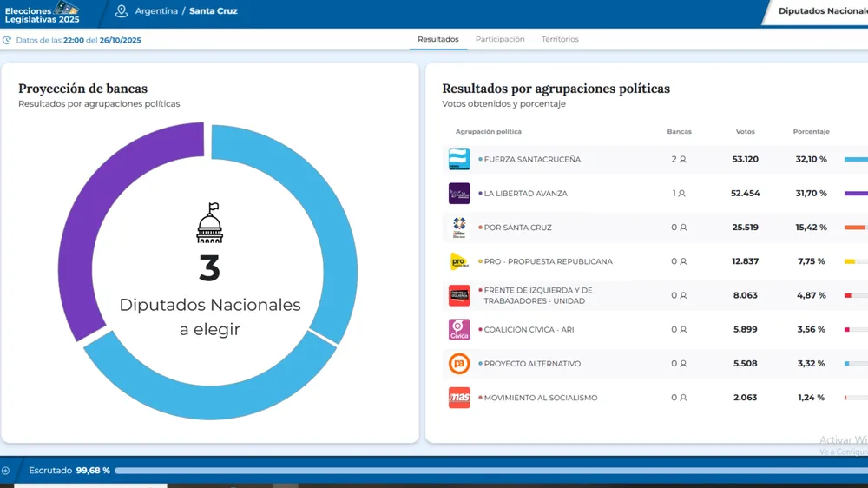Image resolution: width=868 pixels, height=488 pixels.
Task: Click the Escrutado progress bar
Action: click(486, 471)
